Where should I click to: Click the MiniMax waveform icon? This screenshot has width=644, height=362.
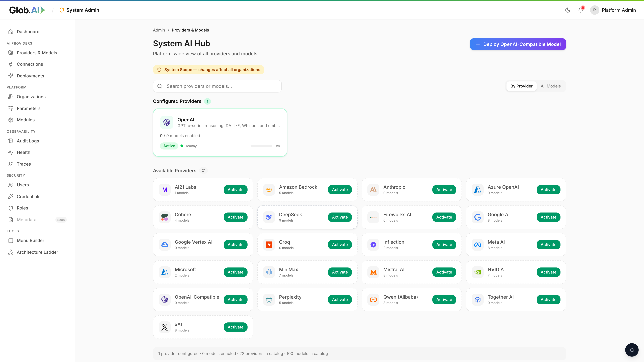269,272
